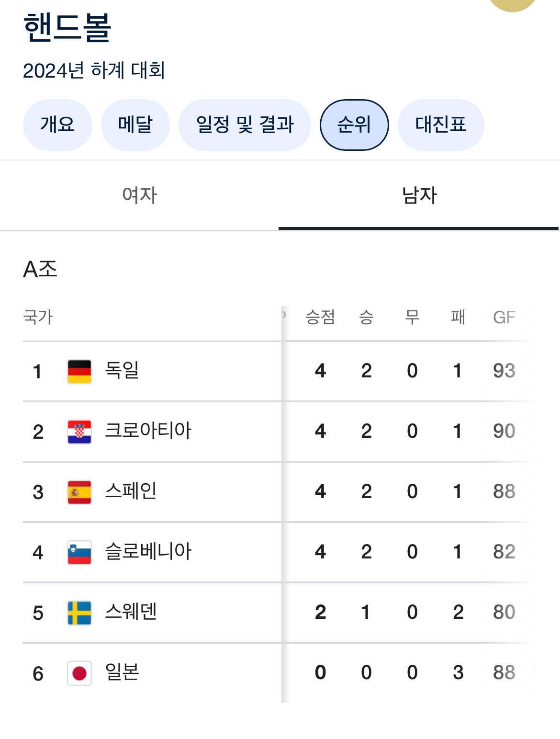This screenshot has width=560, height=739.
Task: Switch to the 여자 tab
Action: coord(139,195)
